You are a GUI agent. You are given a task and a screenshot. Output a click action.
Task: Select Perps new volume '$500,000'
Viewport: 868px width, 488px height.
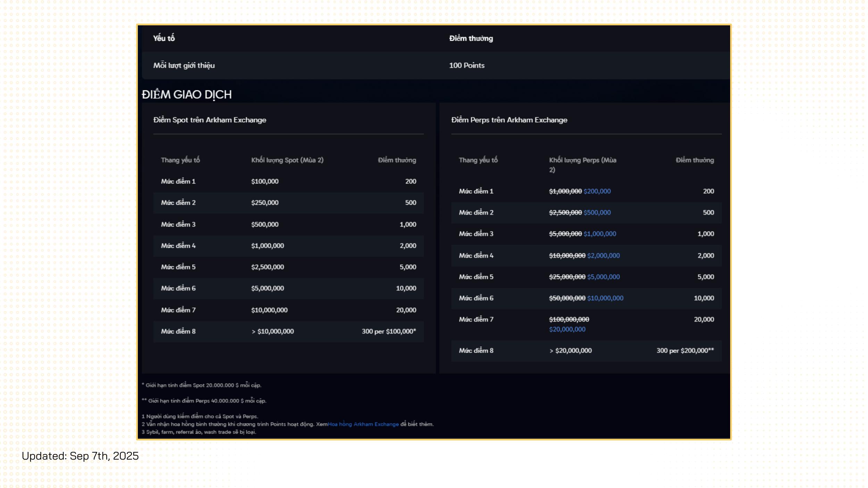(597, 212)
